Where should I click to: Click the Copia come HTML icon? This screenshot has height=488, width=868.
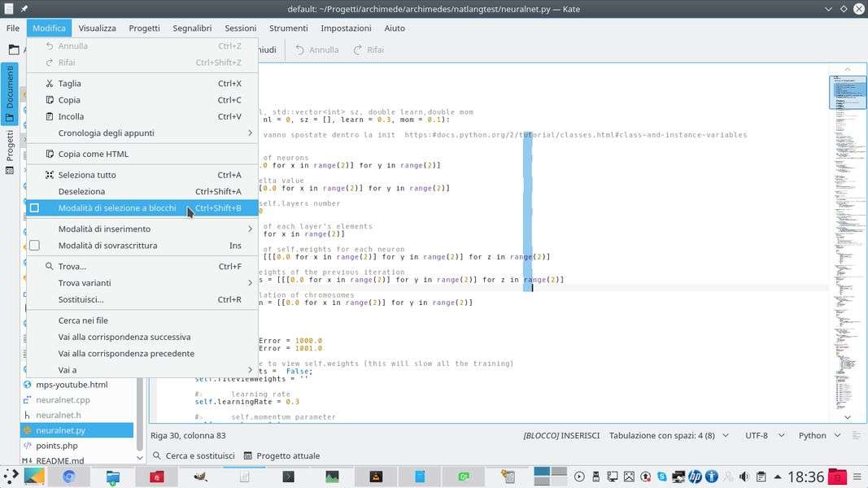pyautogui.click(x=50, y=154)
